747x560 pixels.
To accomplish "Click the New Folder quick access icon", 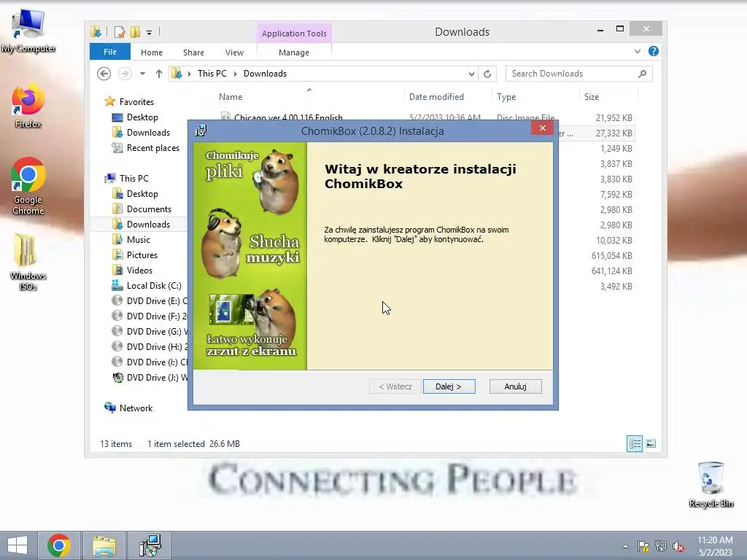I will pos(135,32).
